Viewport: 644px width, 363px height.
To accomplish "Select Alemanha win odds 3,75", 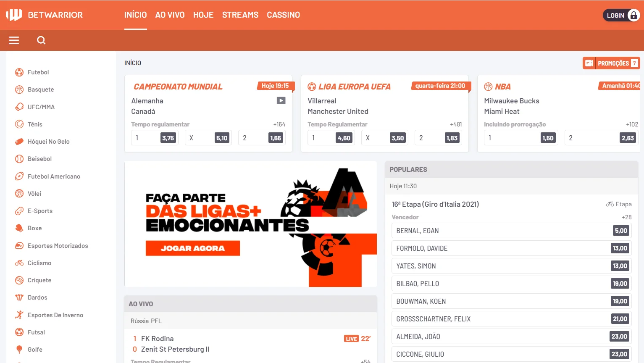I will [x=155, y=138].
